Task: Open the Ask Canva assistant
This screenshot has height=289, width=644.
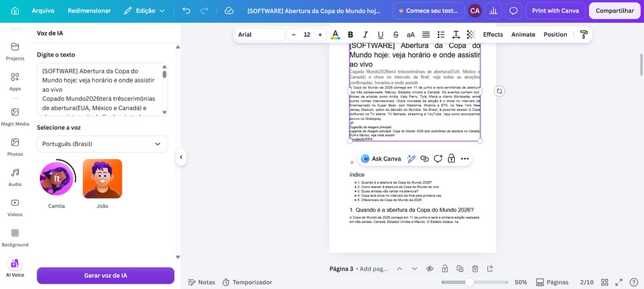Action: pyautogui.click(x=381, y=159)
